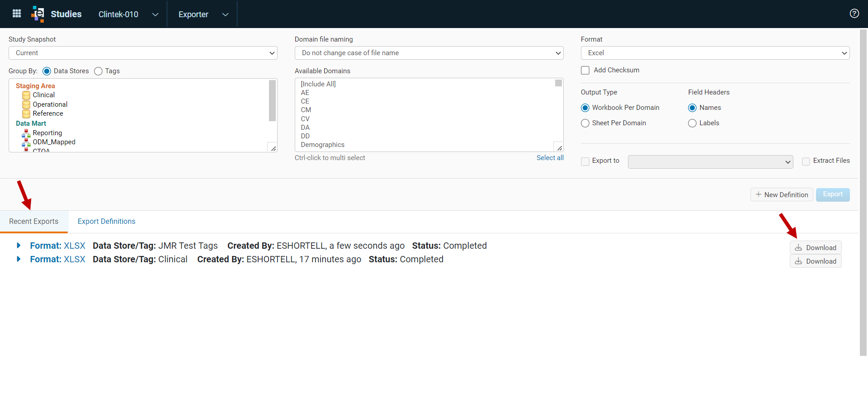Click the Select all link
This screenshot has width=868, height=407.
[550, 158]
